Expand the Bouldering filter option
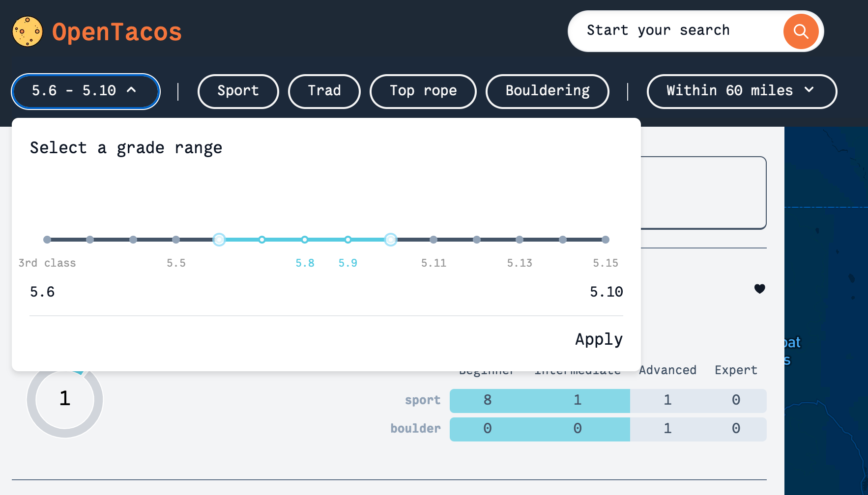 click(x=547, y=91)
